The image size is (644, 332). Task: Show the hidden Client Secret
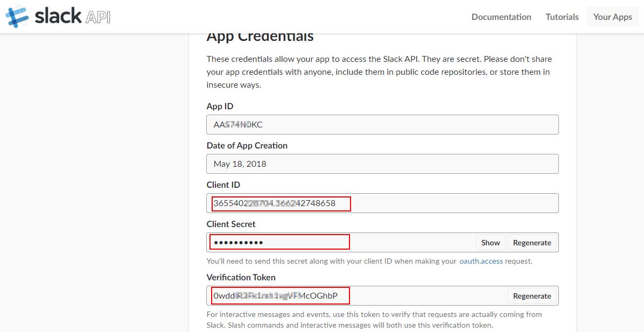click(491, 243)
